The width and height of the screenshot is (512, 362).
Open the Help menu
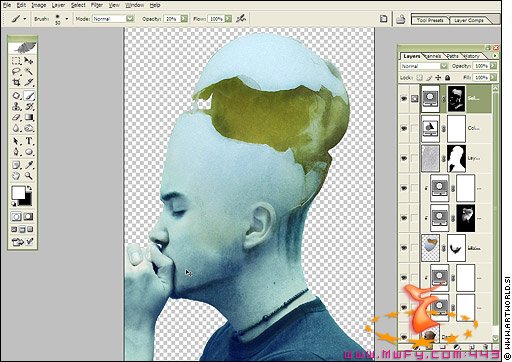coord(155,5)
